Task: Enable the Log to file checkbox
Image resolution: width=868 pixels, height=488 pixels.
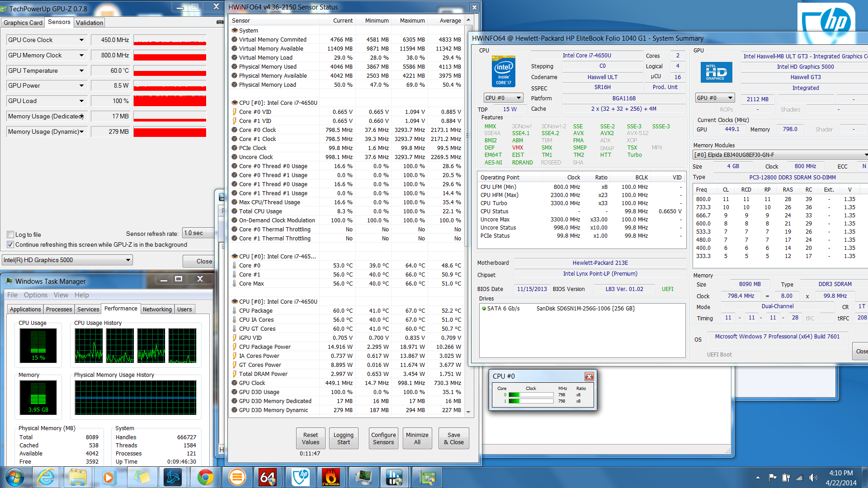Action: click(x=10, y=235)
